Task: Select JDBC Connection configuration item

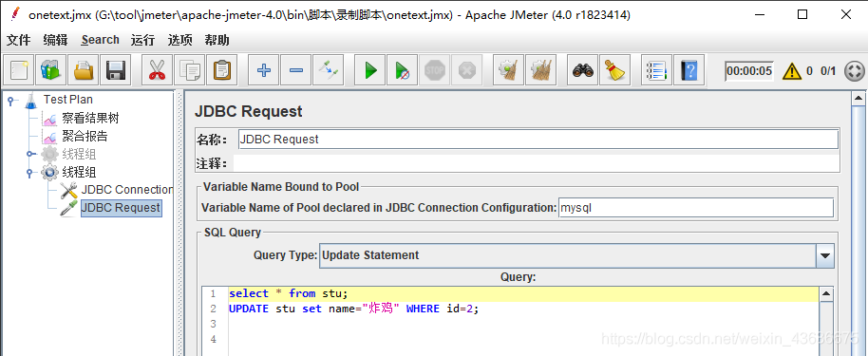Action: (126, 190)
